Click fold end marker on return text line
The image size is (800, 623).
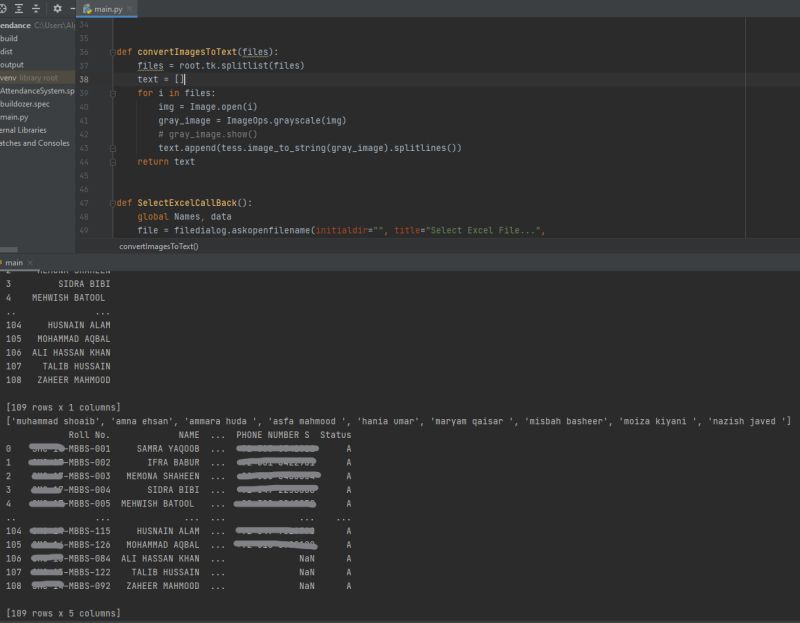[x=113, y=162]
